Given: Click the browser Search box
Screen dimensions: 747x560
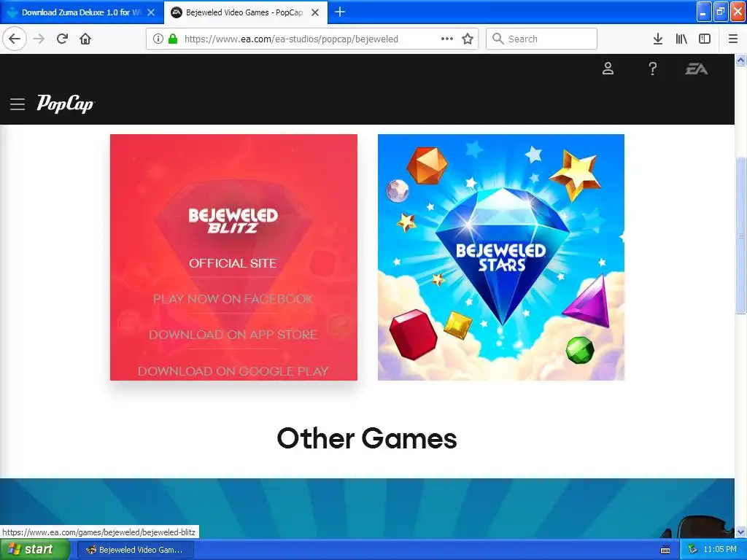Looking at the screenshot, I should coord(542,39).
